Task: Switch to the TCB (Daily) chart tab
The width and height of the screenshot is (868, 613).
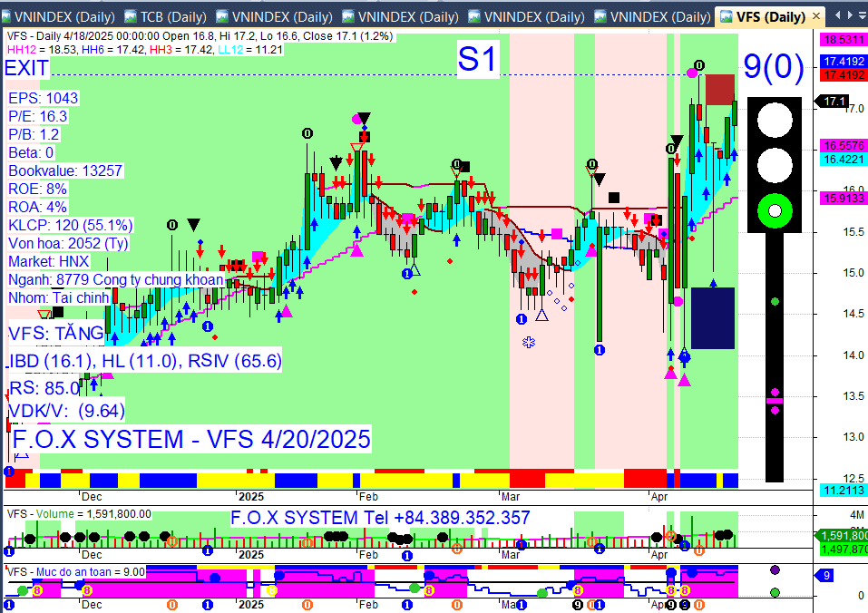Action: pyautogui.click(x=165, y=17)
